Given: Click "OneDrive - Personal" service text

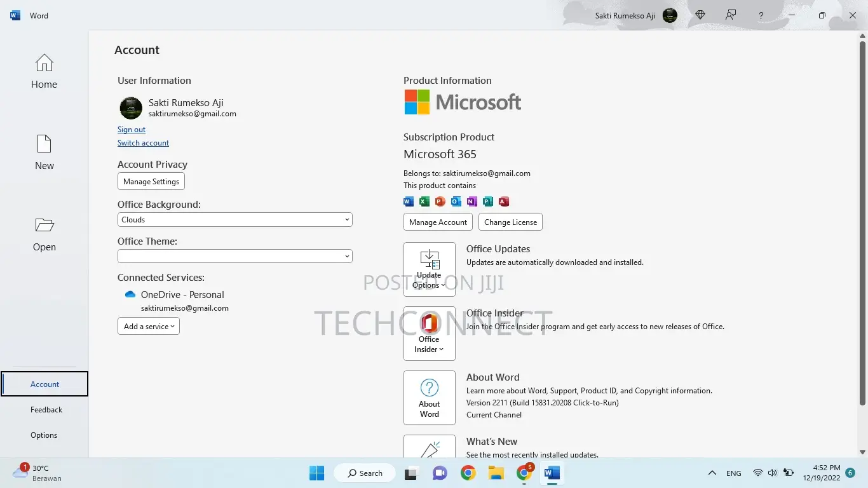Looking at the screenshot, I should [x=182, y=295].
